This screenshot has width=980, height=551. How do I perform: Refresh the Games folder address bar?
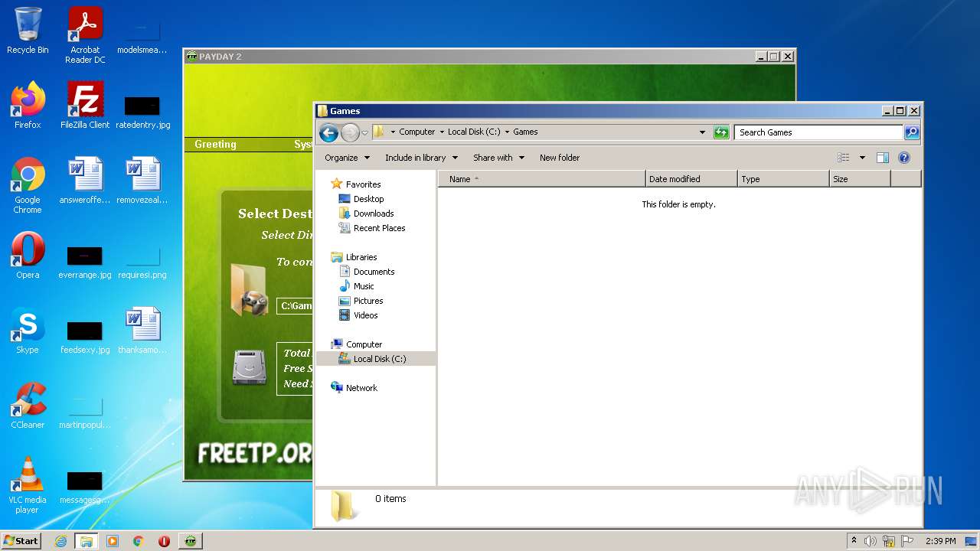(721, 132)
